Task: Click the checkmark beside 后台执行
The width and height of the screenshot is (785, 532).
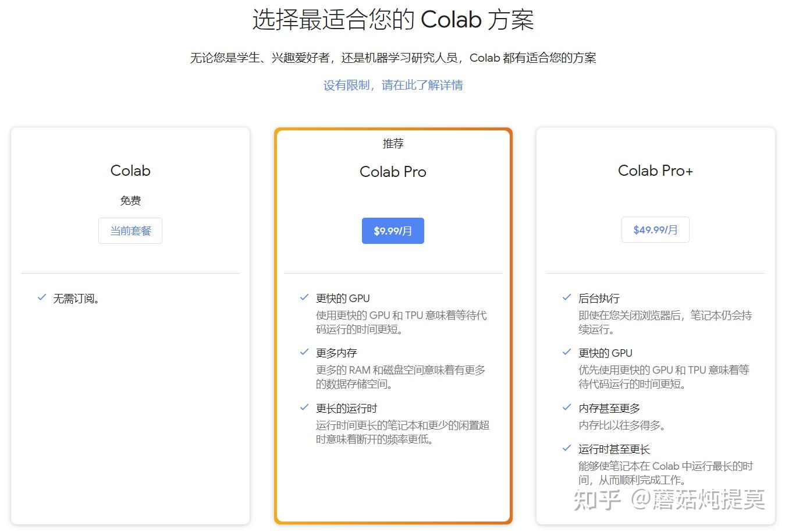Action: tap(566, 297)
